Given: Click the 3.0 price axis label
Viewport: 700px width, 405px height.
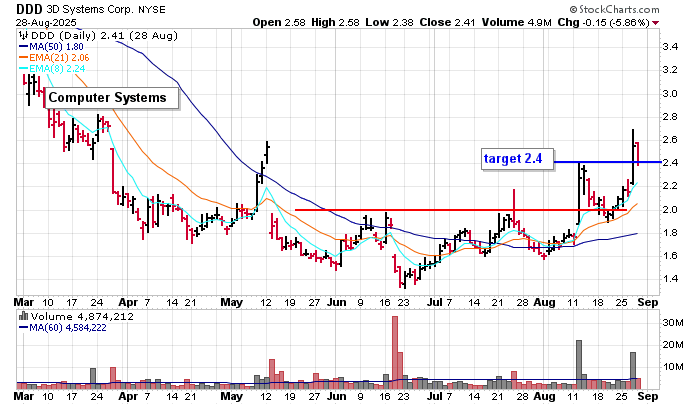Looking at the screenshot, I should tap(671, 93).
